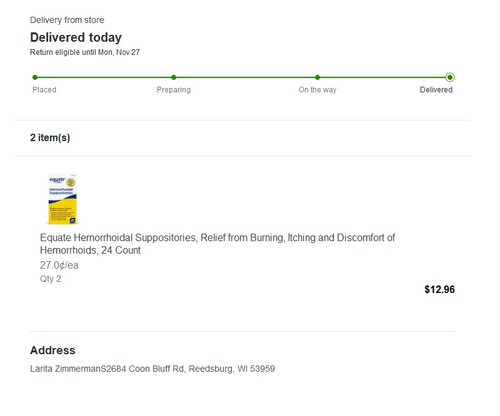
Task: Select the Placed stage label
Action: 44,90
